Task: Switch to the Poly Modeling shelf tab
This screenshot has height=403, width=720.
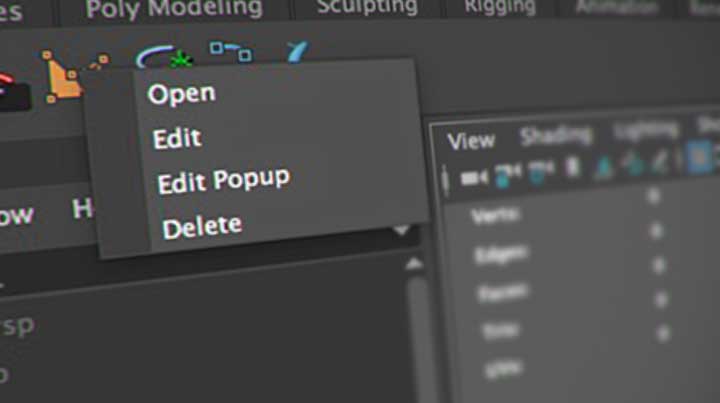Action: pyautogui.click(x=174, y=9)
